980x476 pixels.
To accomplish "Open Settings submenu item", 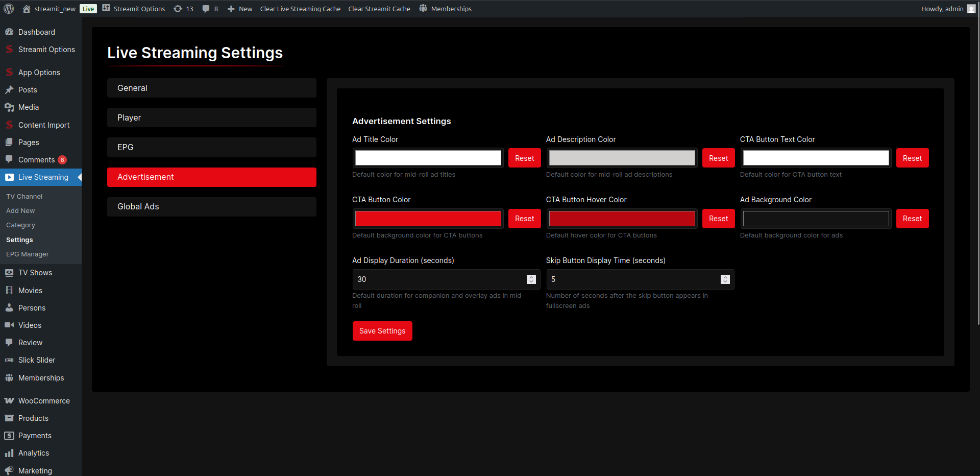I will [x=19, y=240].
